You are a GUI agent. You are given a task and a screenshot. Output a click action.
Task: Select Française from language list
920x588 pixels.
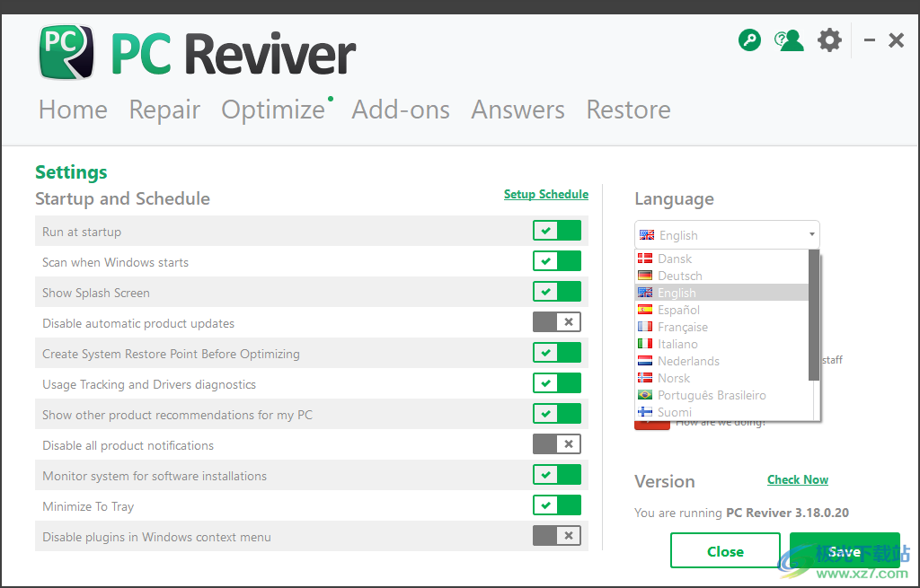pyautogui.click(x=721, y=327)
